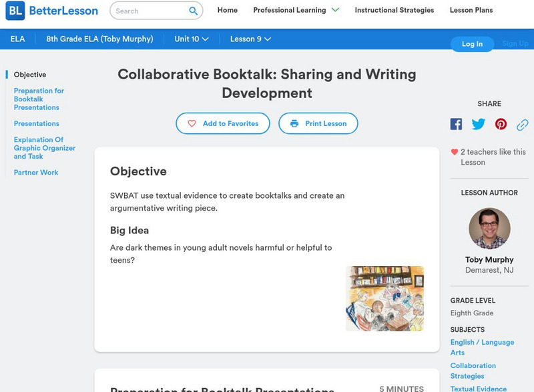Screen dimensions: 534x392
Task: Open the booktalk illustration thumbnail
Action: coord(384,298)
